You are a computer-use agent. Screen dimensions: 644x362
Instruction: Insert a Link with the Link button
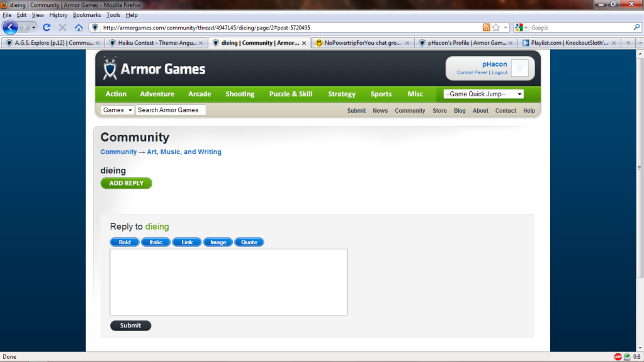click(x=187, y=242)
